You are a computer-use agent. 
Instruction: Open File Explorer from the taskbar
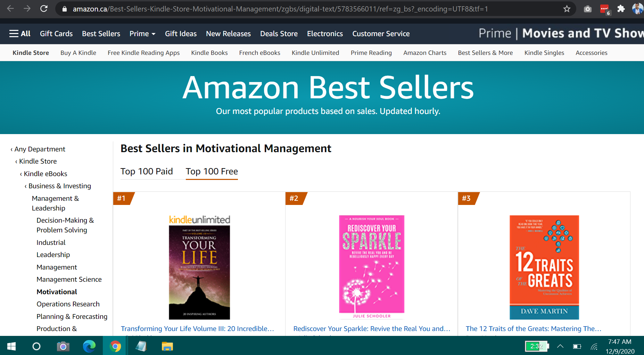167,346
